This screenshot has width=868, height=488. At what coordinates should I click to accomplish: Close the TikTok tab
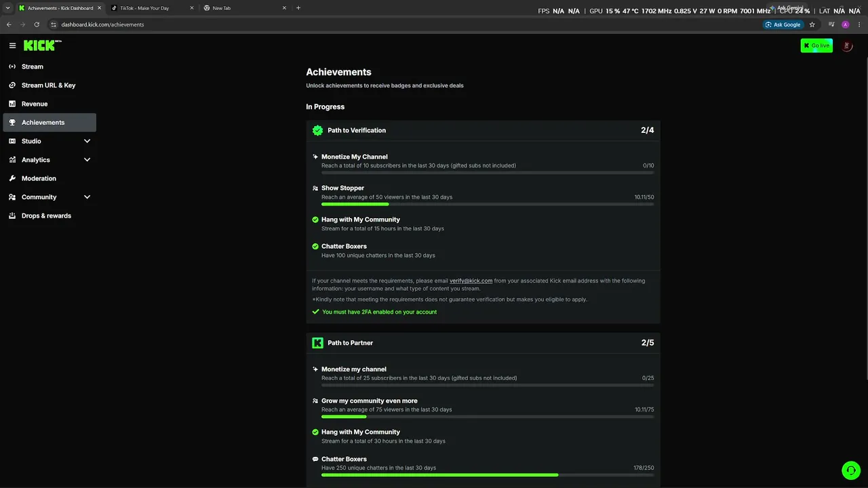pos(191,8)
